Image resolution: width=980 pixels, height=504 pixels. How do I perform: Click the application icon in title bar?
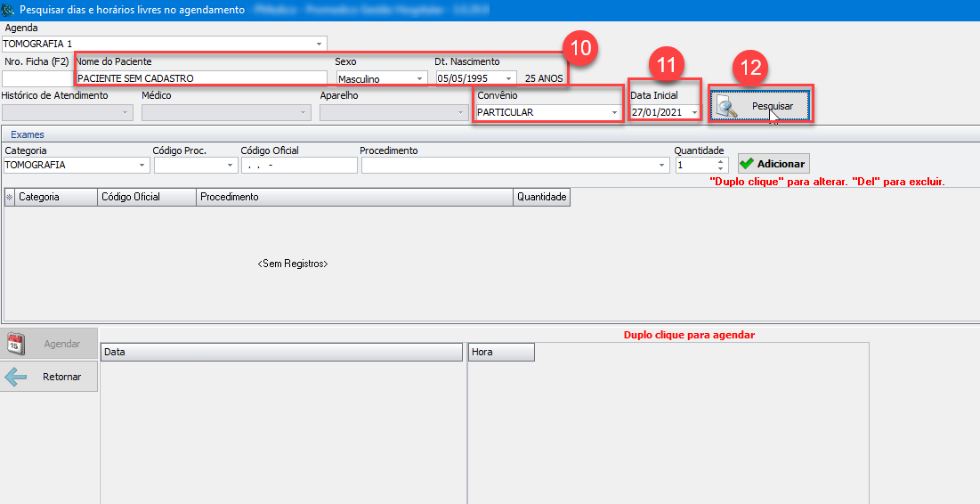tap(10, 10)
